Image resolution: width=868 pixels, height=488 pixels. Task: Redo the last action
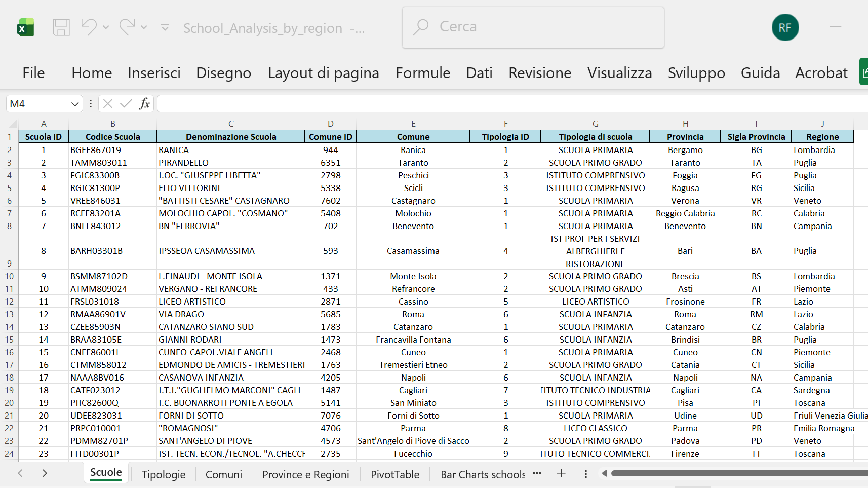pos(127,27)
